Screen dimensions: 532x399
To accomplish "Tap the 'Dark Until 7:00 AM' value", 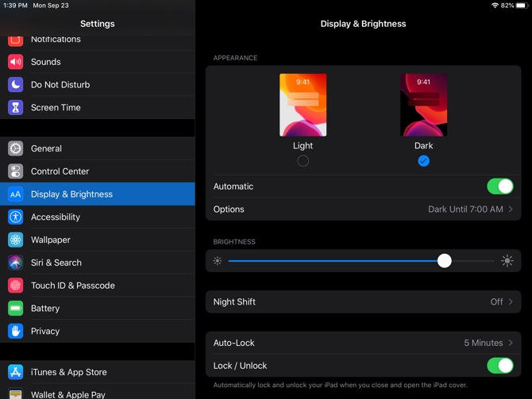I will (x=465, y=209).
